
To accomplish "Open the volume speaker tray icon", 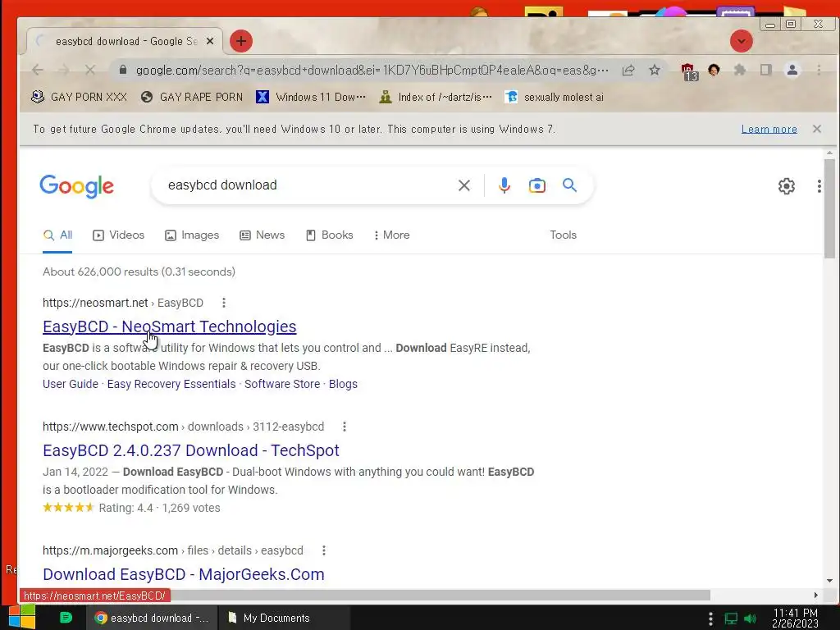I will click(750, 619).
